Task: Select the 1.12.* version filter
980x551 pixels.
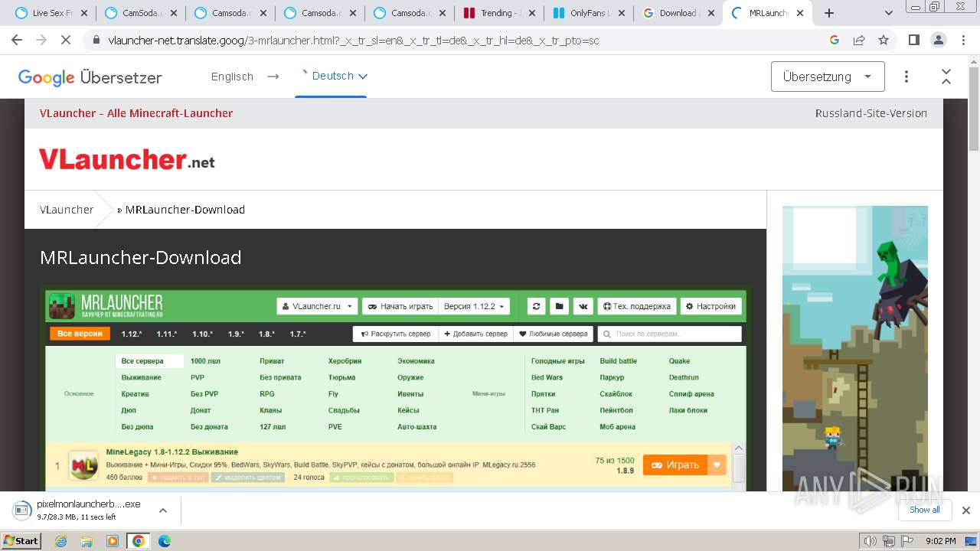Action: pyautogui.click(x=132, y=334)
